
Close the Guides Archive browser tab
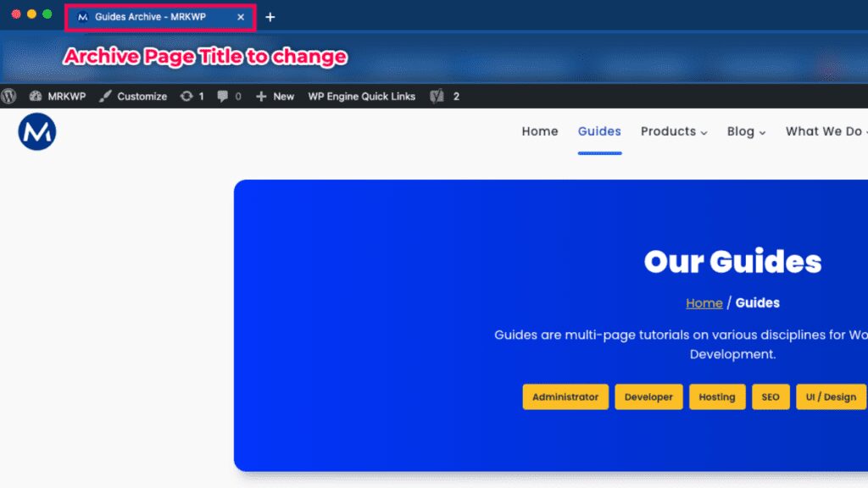(241, 17)
